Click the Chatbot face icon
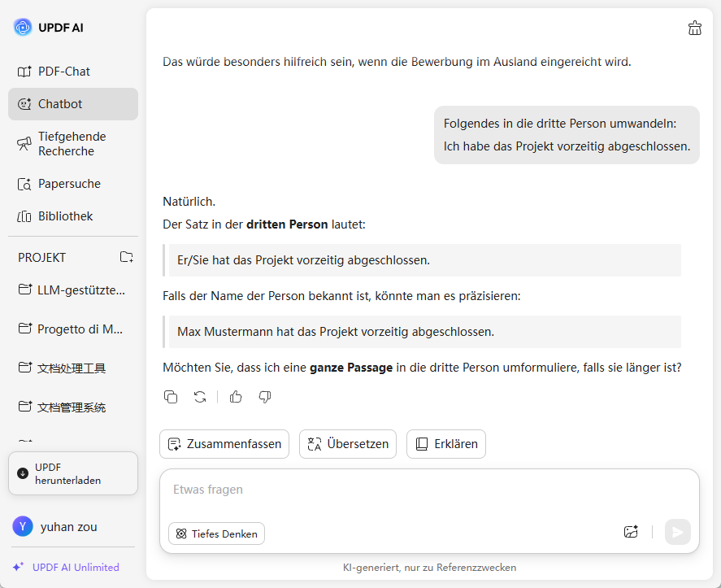This screenshot has width=721, height=588. (24, 104)
